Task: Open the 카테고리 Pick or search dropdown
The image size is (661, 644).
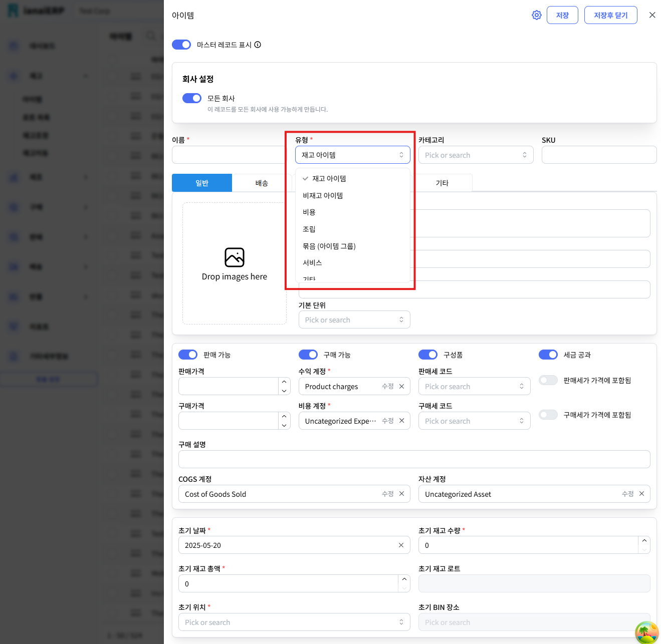Action: 476,155
